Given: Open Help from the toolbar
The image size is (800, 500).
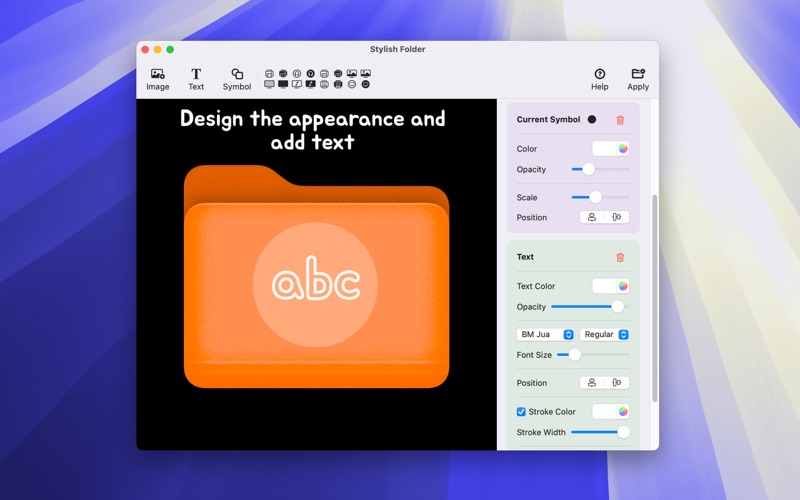Looking at the screenshot, I should point(599,79).
